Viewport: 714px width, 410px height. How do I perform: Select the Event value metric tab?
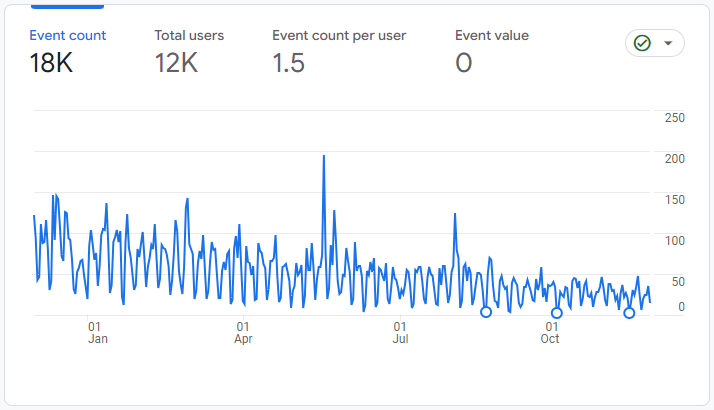(492, 51)
